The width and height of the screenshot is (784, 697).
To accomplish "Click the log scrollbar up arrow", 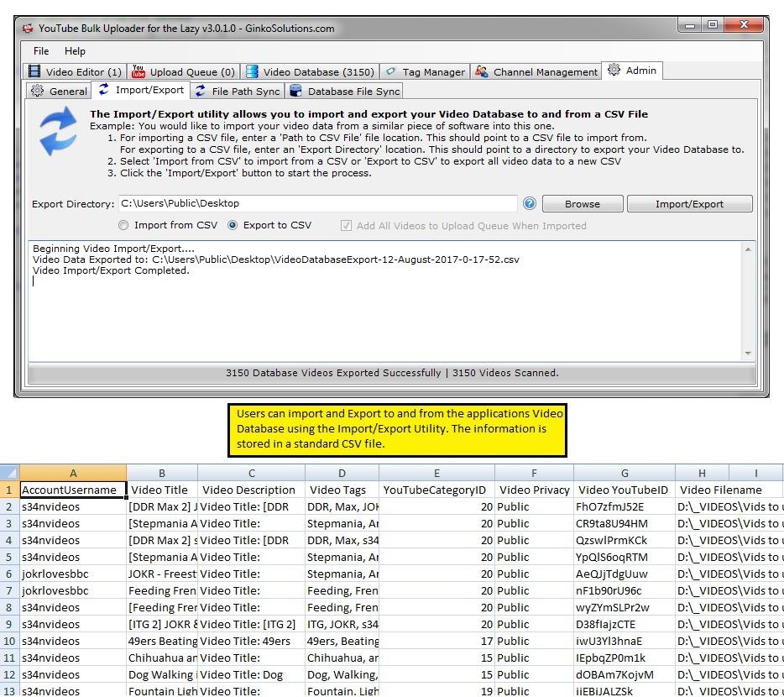I will tap(748, 249).
